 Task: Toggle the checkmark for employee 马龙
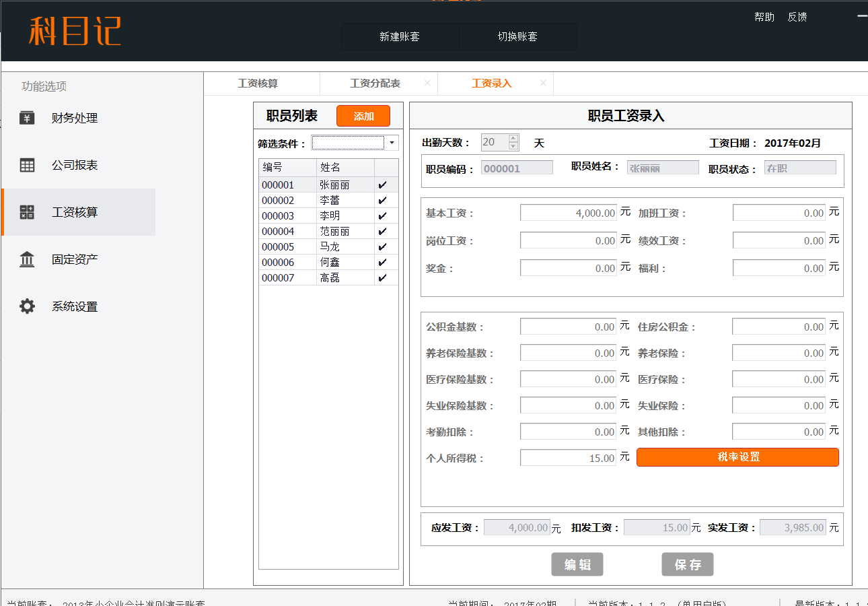click(383, 247)
